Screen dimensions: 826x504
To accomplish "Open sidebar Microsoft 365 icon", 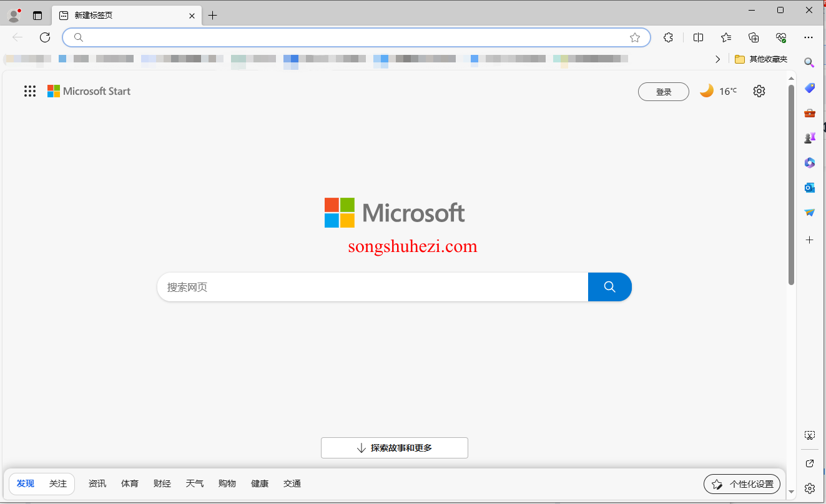I will pyautogui.click(x=810, y=163).
